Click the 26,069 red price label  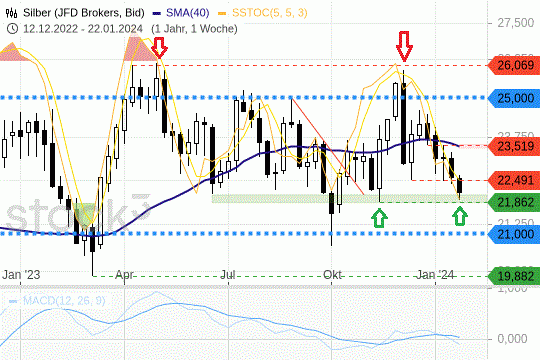click(514, 65)
